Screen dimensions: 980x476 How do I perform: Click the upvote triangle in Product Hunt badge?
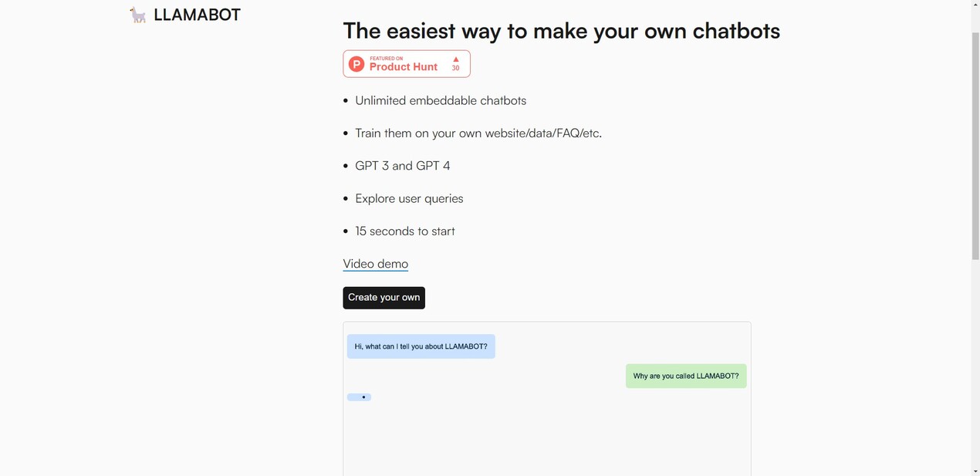click(456, 59)
